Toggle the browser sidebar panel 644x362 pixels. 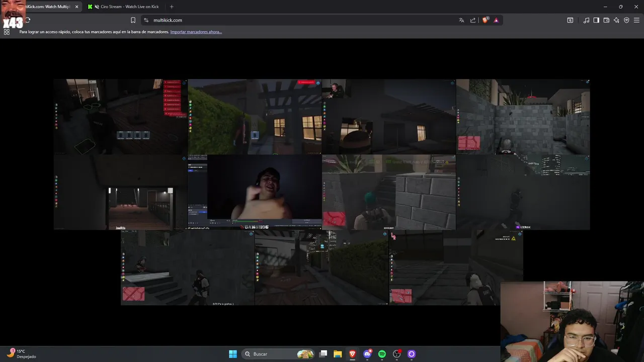coord(596,20)
